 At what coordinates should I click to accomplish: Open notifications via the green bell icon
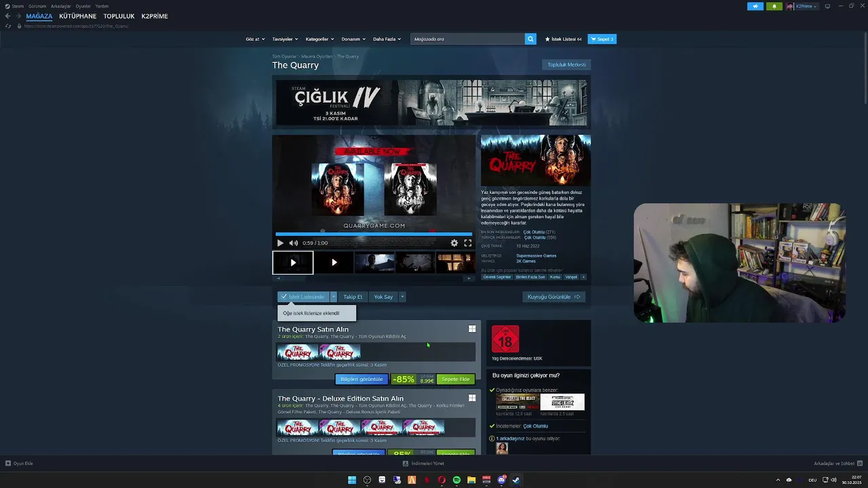774,6
